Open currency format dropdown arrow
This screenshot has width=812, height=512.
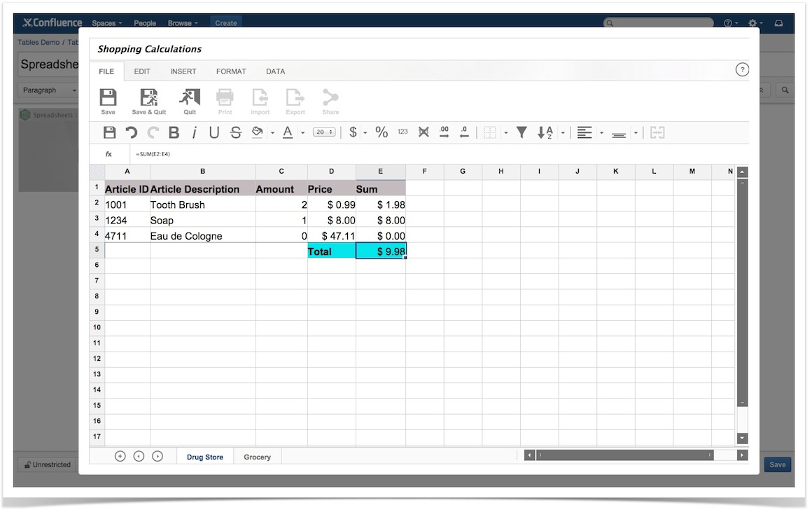point(365,133)
